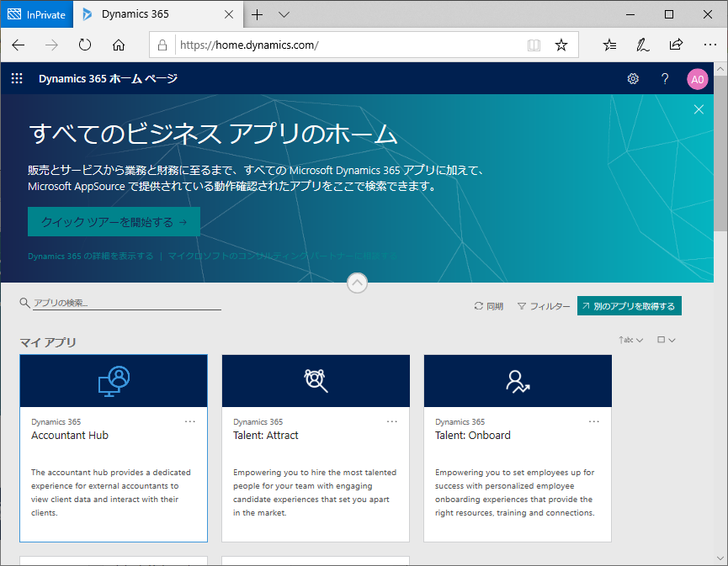This screenshot has width=728, height=566.
Task: Click the Talent: Onboard title text
Action: tap(473, 435)
